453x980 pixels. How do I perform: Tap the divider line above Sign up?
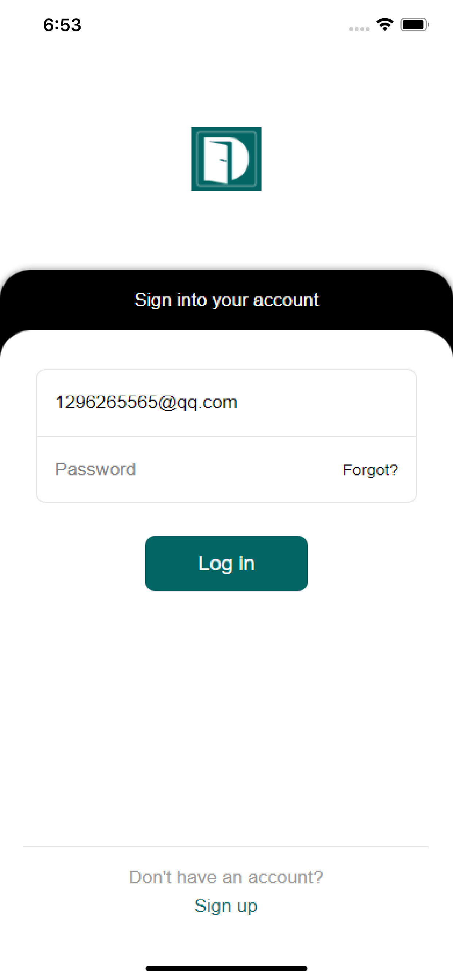226,846
